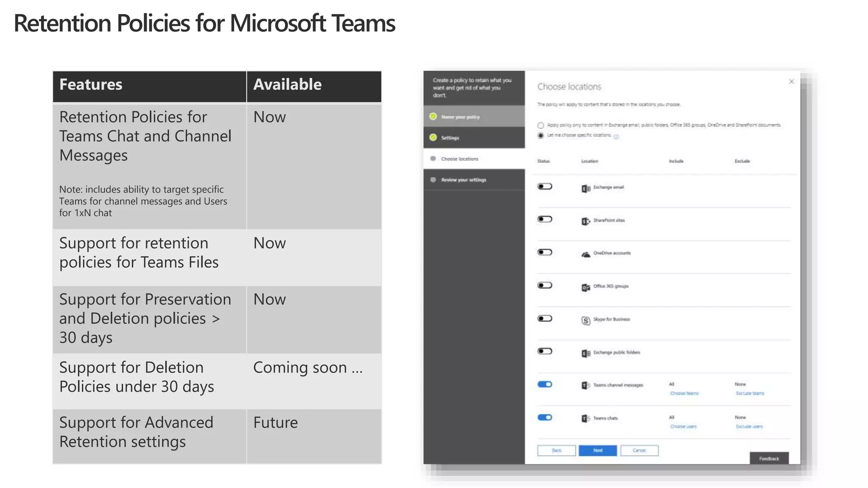Click the SharePoint sites icon
The image size is (868, 488).
pyautogui.click(x=586, y=221)
